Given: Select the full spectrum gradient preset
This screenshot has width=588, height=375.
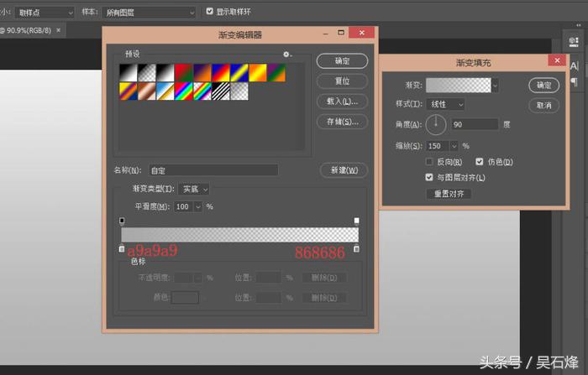Looking at the screenshot, I should 184,91.
